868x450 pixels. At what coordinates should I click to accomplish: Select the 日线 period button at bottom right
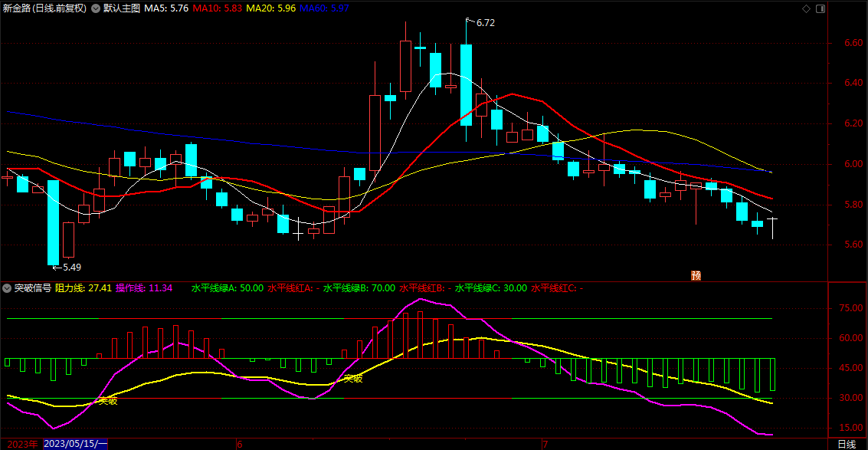pos(846,445)
